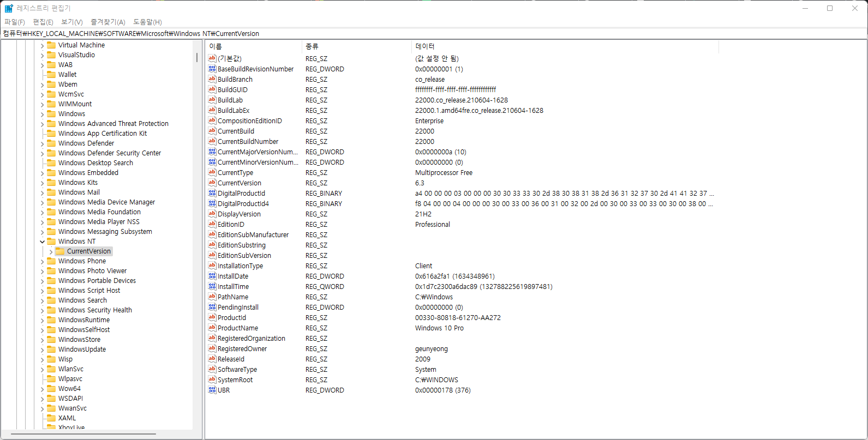Click the tree pane horizontal scrollbar
This screenshot has height=440, width=868.
point(83,435)
